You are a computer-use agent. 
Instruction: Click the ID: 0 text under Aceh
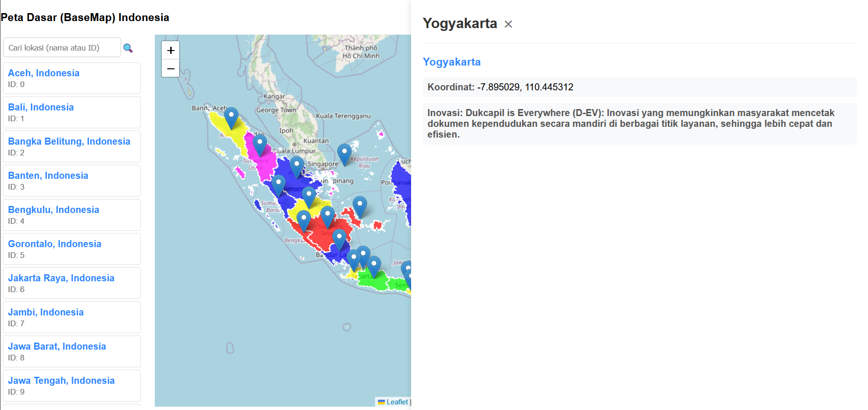click(x=16, y=85)
